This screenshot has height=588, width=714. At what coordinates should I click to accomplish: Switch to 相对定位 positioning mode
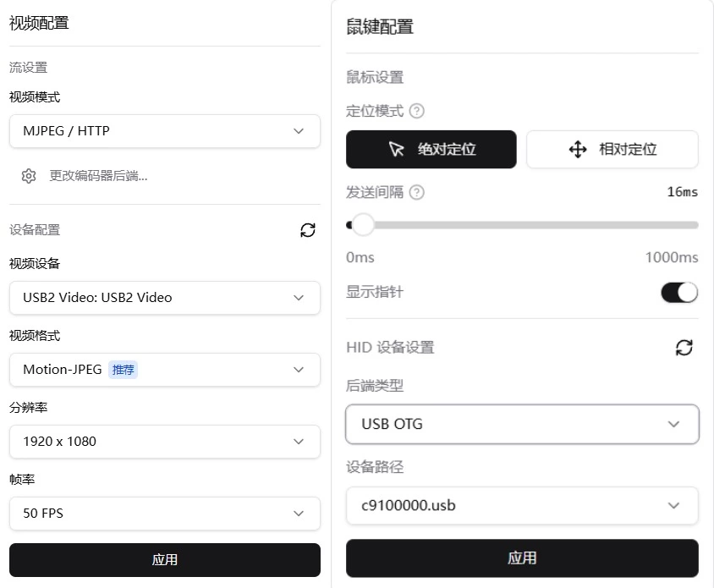(612, 150)
